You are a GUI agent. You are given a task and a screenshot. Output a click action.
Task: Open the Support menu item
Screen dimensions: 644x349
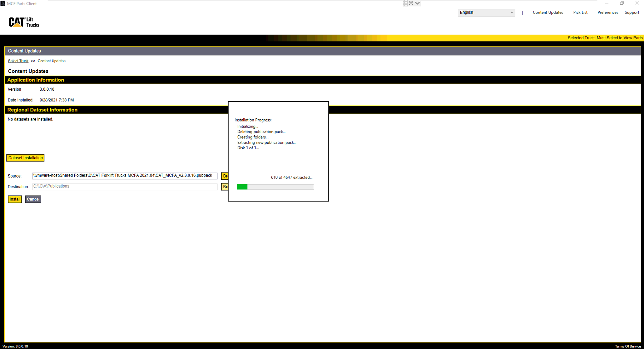point(631,13)
